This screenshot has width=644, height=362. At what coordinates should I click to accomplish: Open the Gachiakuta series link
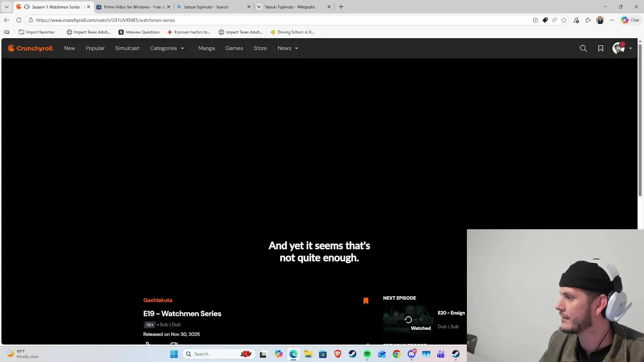pos(157,300)
